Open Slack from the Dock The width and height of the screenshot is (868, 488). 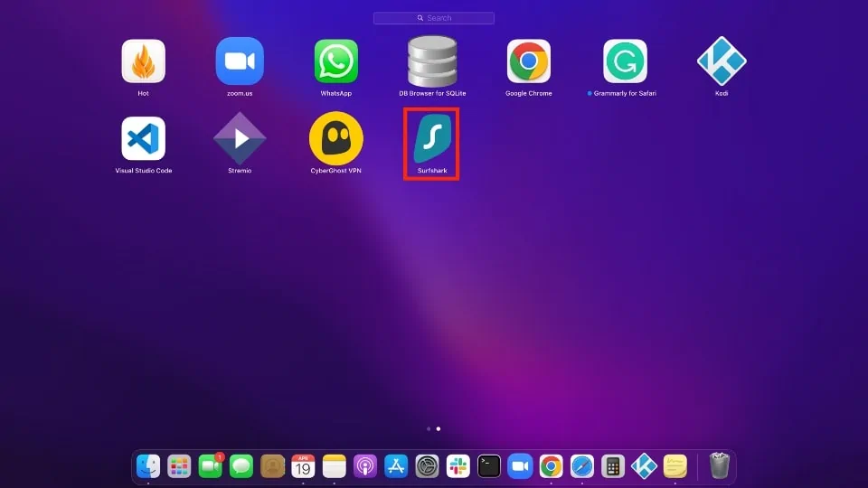pos(458,466)
